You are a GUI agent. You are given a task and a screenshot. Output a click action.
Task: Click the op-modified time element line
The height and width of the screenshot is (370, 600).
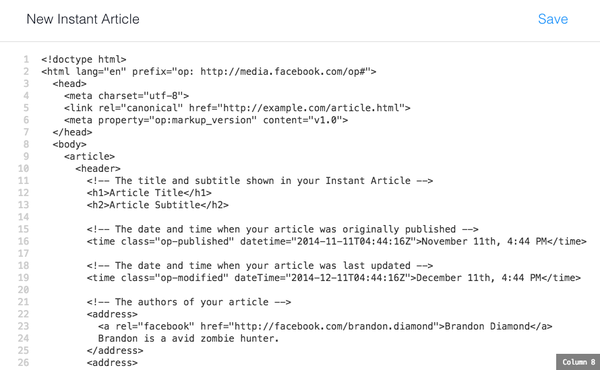click(334, 278)
